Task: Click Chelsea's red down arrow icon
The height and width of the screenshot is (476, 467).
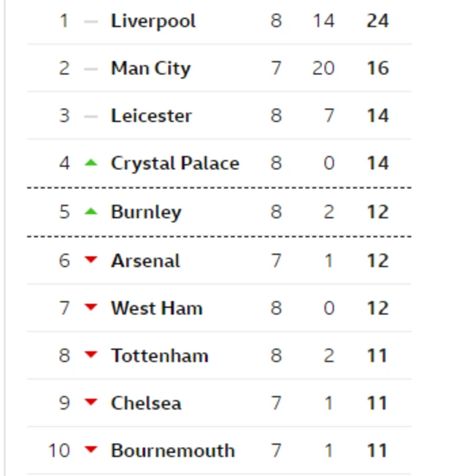Action: [90, 403]
